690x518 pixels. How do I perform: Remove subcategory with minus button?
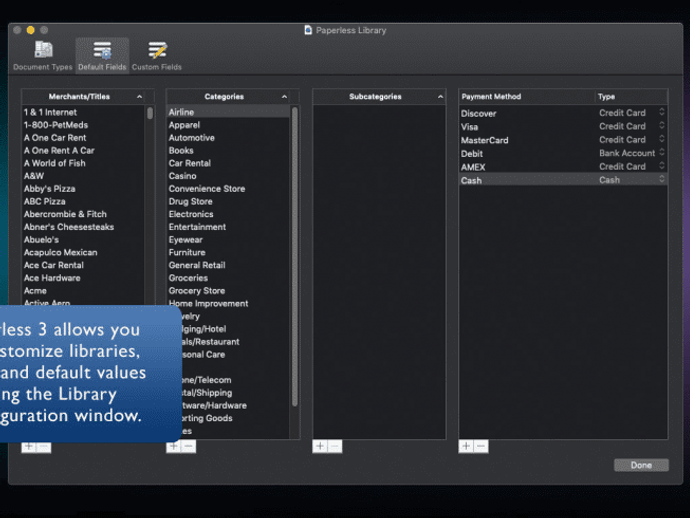[x=335, y=446]
